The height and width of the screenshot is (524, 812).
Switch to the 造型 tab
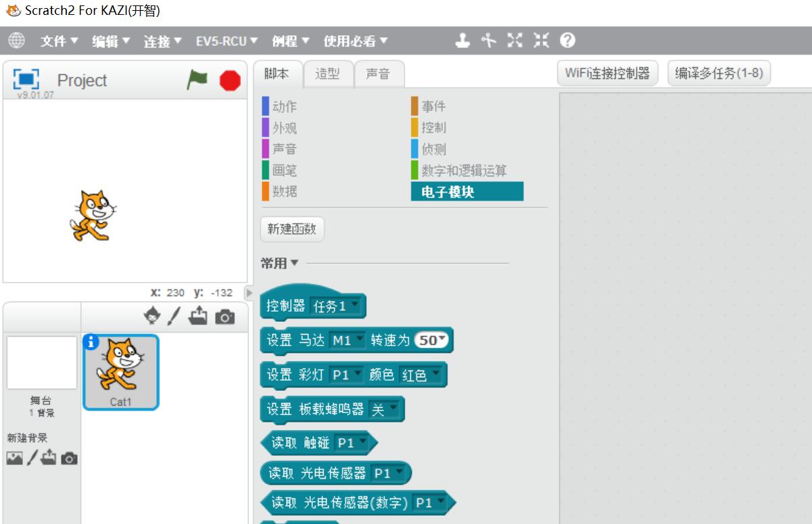coord(328,74)
